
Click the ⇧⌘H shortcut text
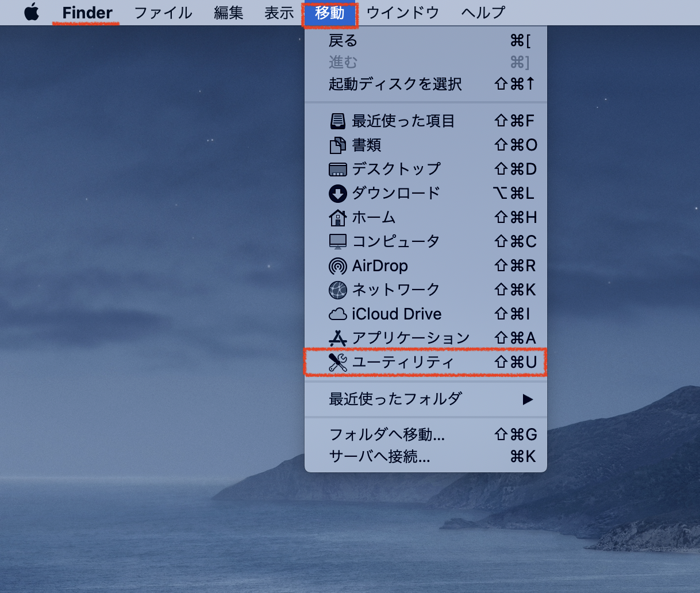click(x=516, y=218)
